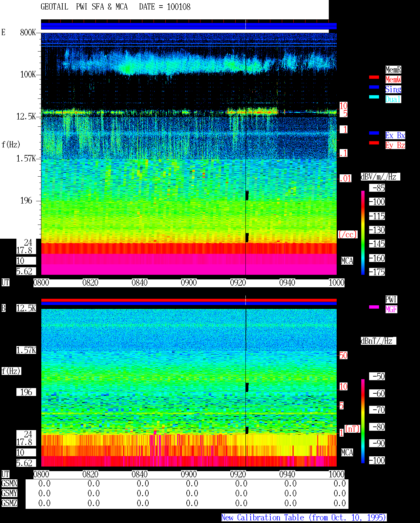Click the [nT] magnetic field unit label
Image resolution: width=420 pixels, height=523 pixels.
[x=352, y=429]
